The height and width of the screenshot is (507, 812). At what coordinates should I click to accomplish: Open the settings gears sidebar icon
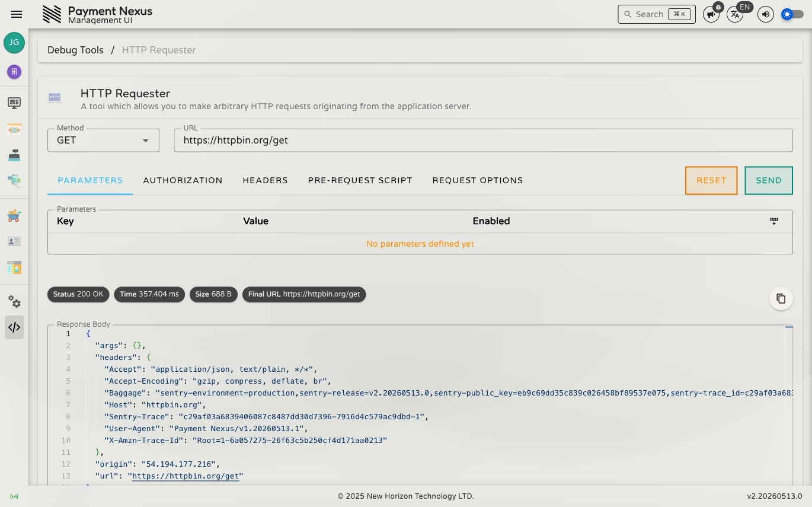coord(14,302)
